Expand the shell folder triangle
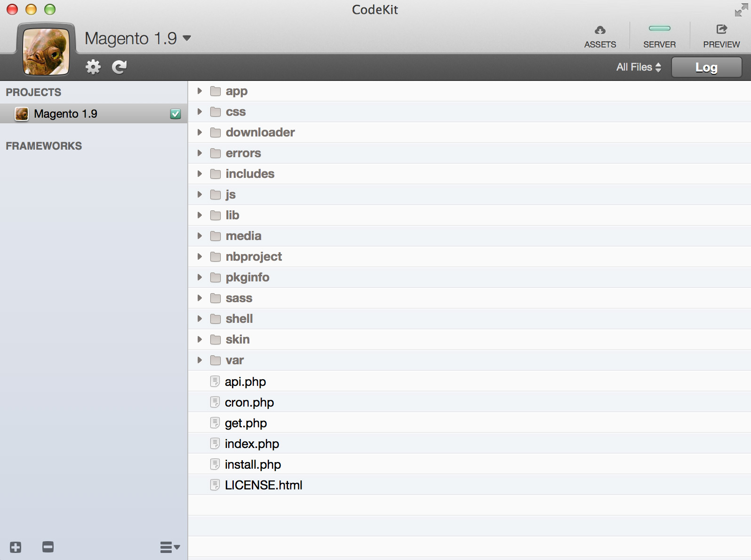751x560 pixels. pyautogui.click(x=200, y=319)
